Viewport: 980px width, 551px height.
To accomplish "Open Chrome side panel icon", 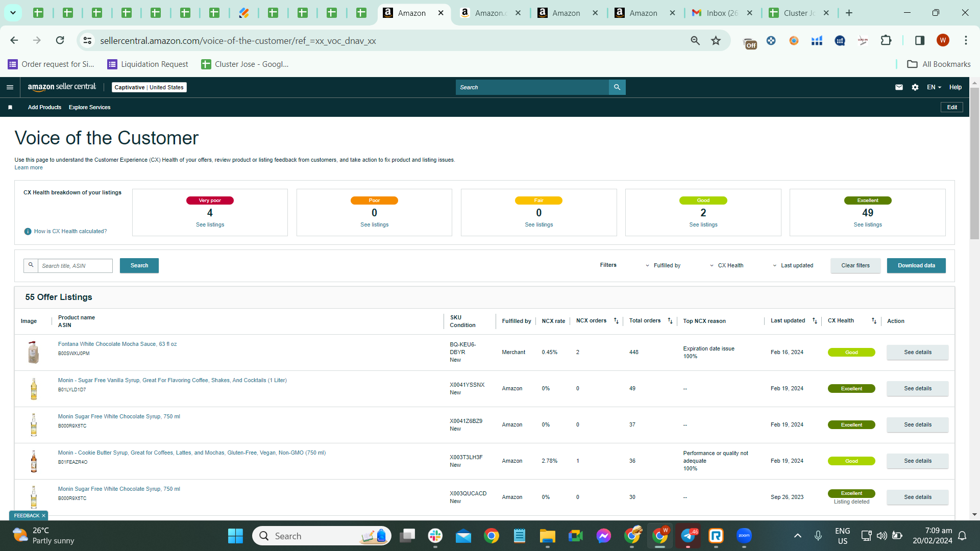I will coord(920,40).
